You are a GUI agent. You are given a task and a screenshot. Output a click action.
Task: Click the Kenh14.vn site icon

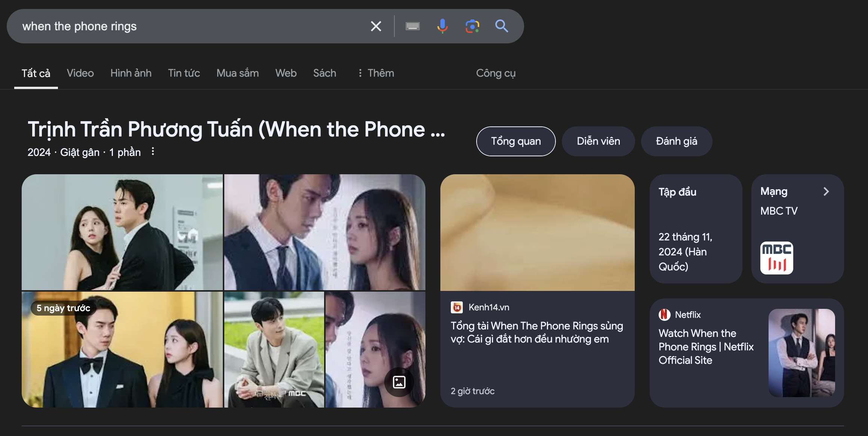click(x=457, y=307)
